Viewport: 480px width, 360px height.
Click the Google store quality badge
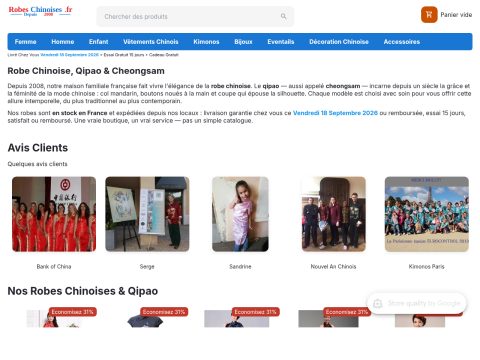417,303
